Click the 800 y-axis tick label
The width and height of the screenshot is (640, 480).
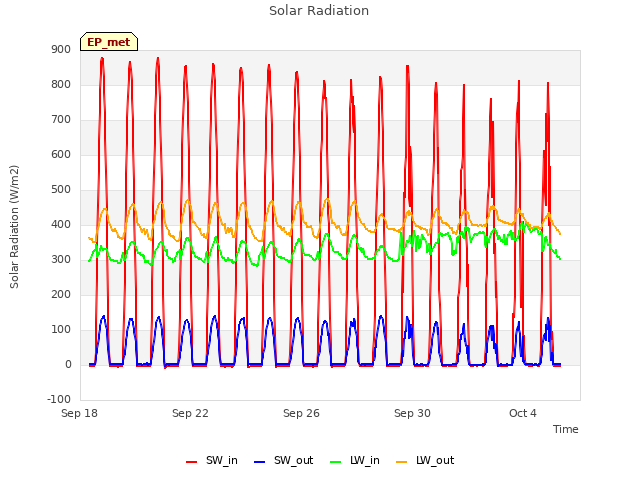point(61,84)
